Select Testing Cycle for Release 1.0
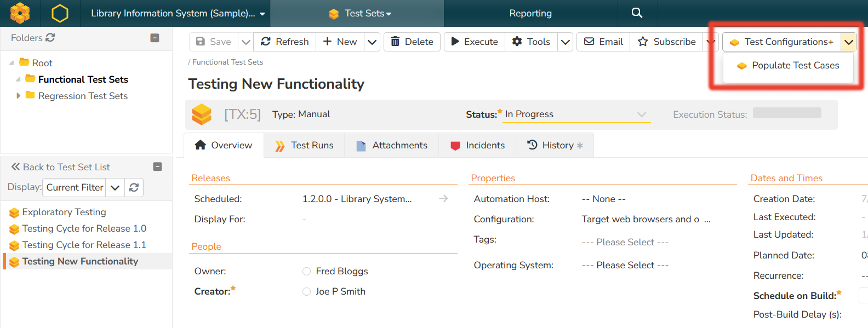 (x=84, y=228)
